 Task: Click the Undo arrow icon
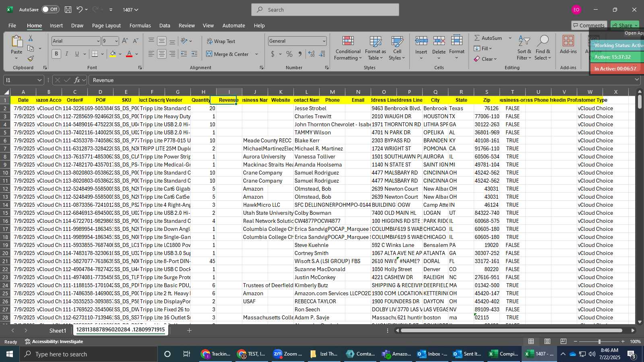pyautogui.click(x=80, y=10)
